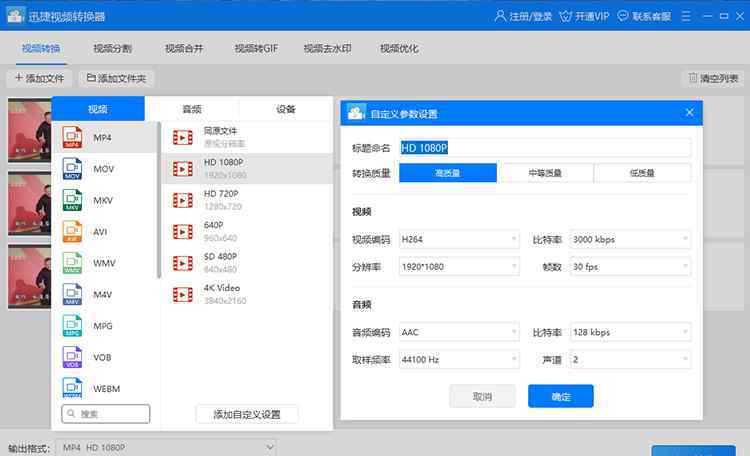
Task: Select 高质量 conversion quality
Action: click(x=448, y=173)
